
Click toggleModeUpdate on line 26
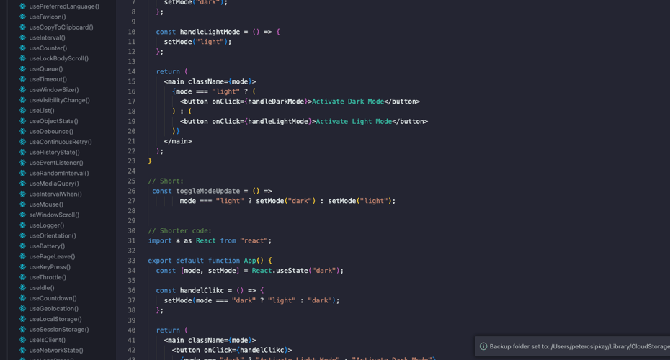point(208,191)
